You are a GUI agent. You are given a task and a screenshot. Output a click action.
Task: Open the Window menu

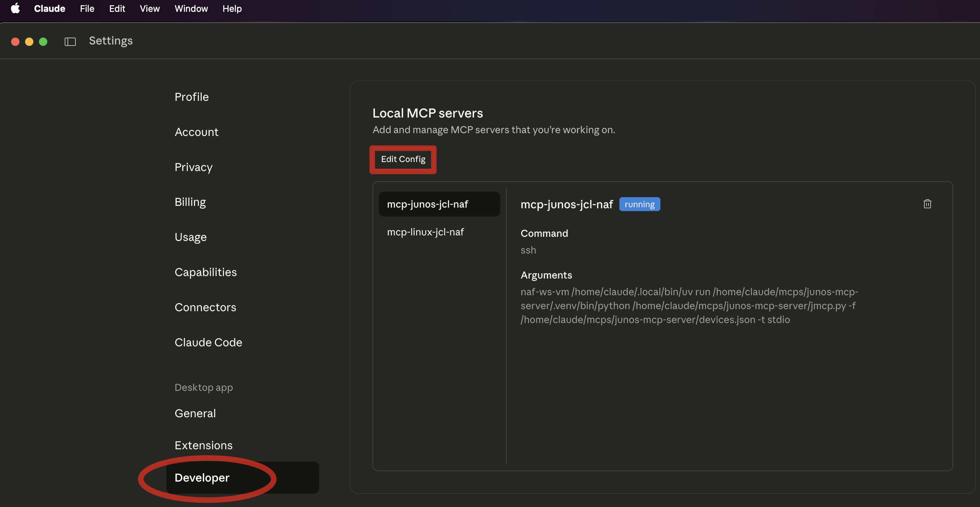191,8
